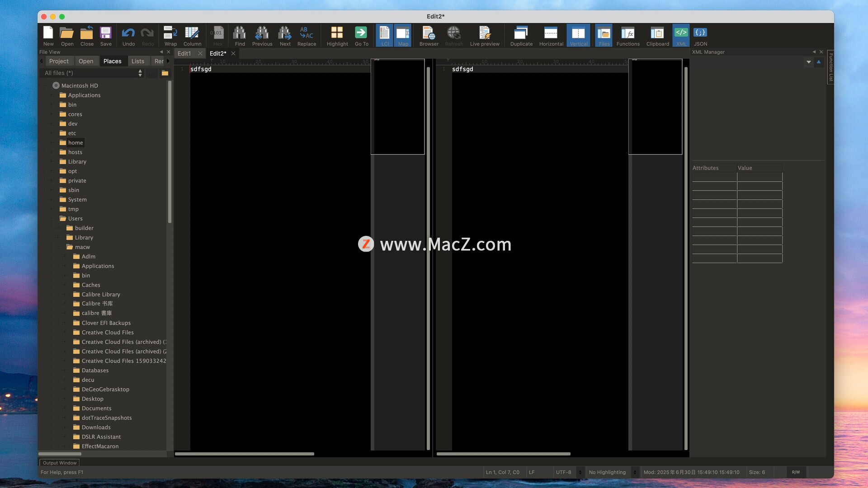The height and width of the screenshot is (488, 868).
Task: Toggle the Vertical split layout
Action: [x=579, y=36]
